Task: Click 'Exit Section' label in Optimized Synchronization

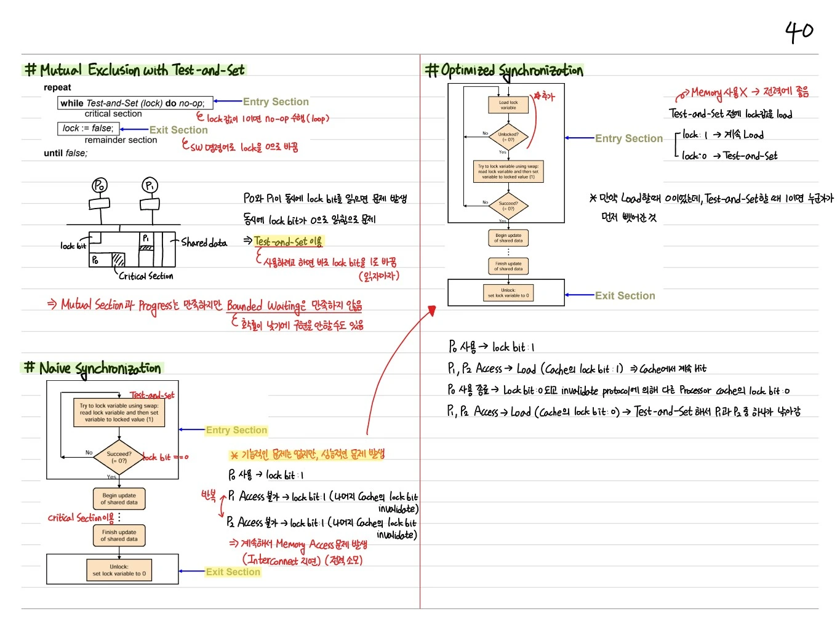Action: click(x=625, y=295)
